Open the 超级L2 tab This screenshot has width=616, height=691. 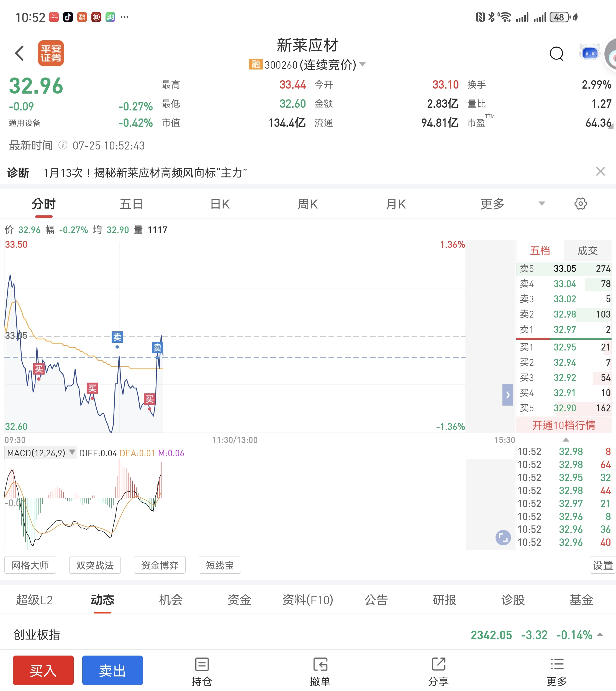(x=34, y=600)
